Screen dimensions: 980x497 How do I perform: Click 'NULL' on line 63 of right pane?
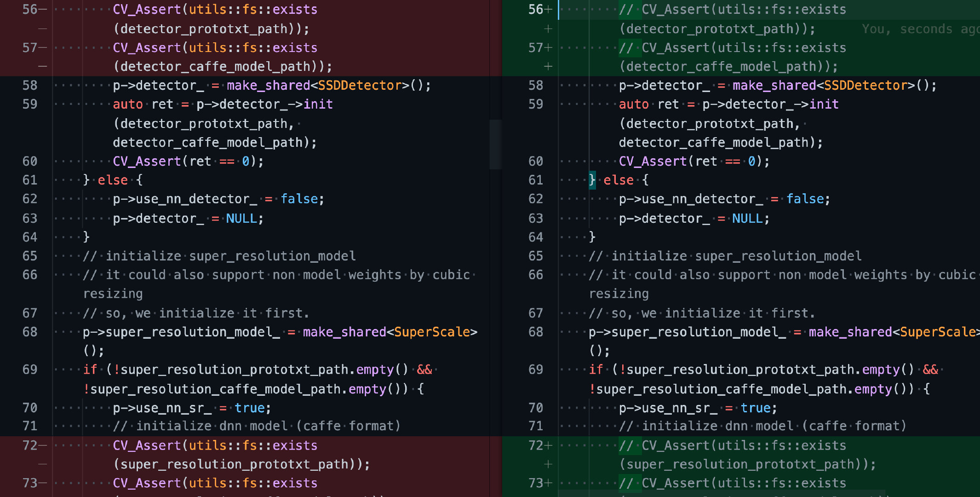[x=747, y=218]
